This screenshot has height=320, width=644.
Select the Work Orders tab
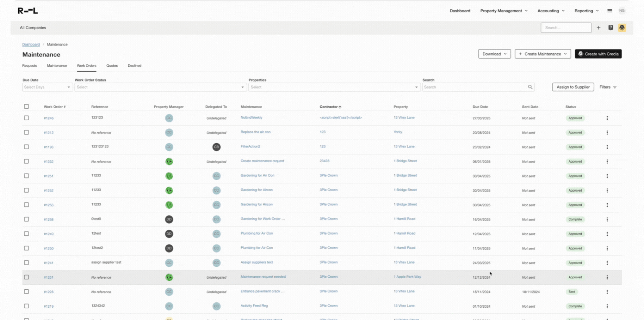tap(86, 66)
